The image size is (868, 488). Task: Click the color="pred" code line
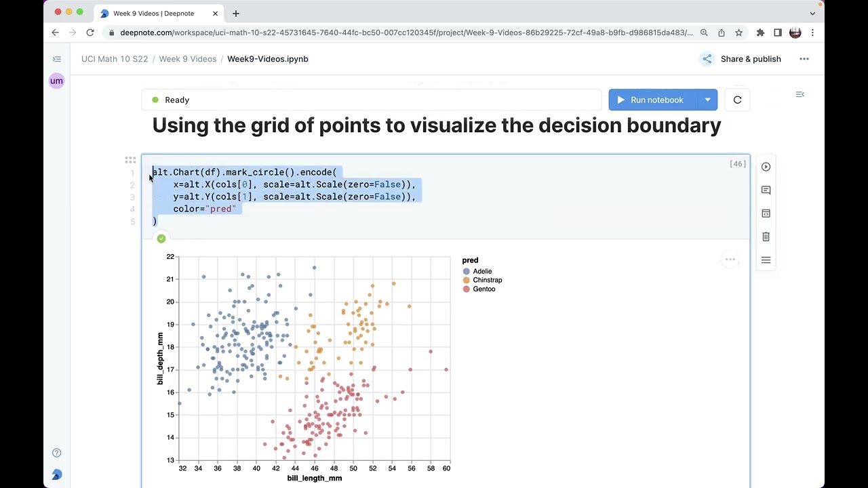pyautogui.click(x=205, y=209)
